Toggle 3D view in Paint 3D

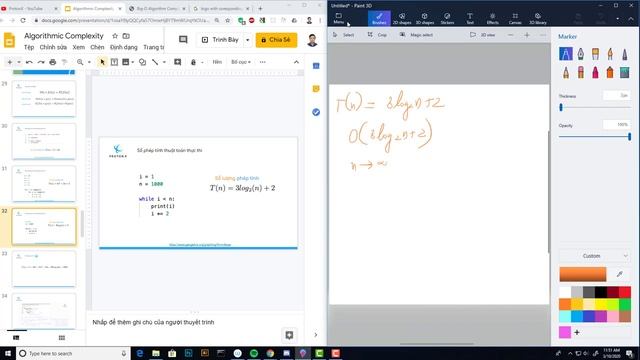pos(483,35)
